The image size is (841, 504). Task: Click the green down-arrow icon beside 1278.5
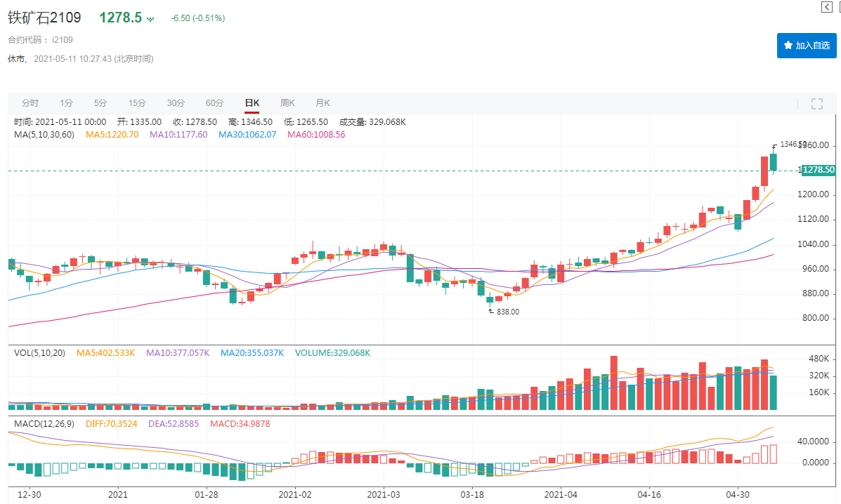coord(150,19)
